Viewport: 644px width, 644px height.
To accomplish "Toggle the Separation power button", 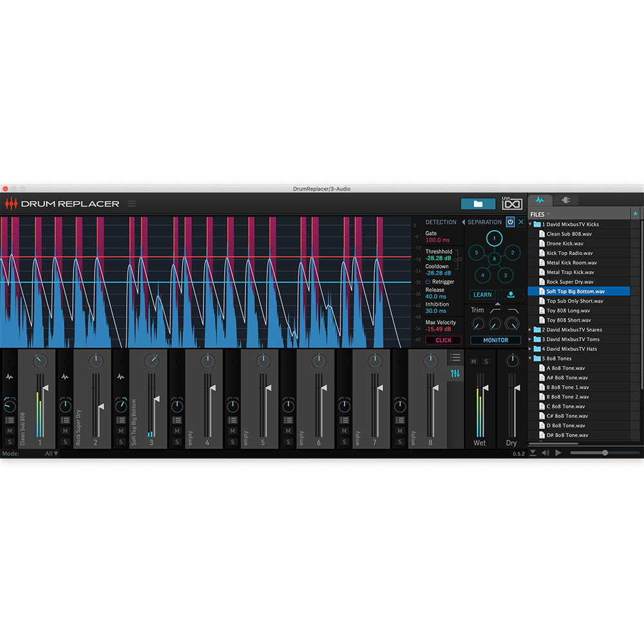I will tap(510, 222).
